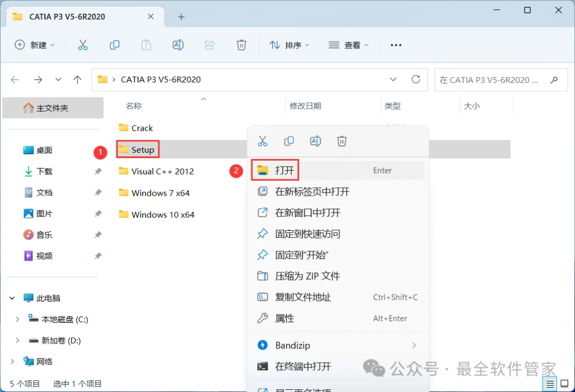Open the 新建 dropdown menu
Image resolution: width=575 pixels, height=392 pixels.
(x=35, y=45)
